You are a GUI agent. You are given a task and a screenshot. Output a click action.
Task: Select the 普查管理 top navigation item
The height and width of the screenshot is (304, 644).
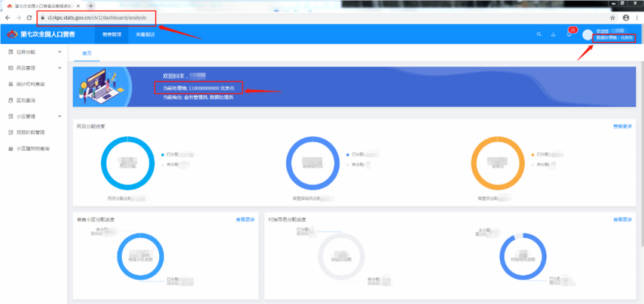click(112, 34)
